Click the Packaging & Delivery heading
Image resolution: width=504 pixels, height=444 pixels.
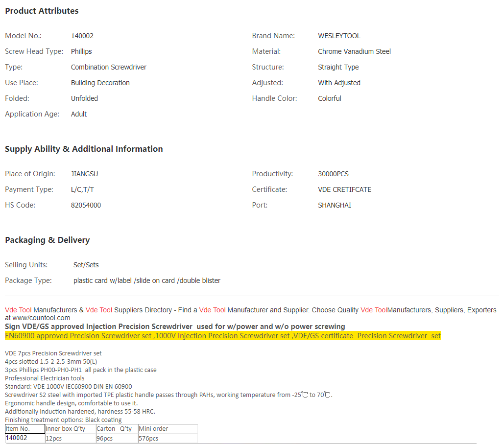[48, 240]
